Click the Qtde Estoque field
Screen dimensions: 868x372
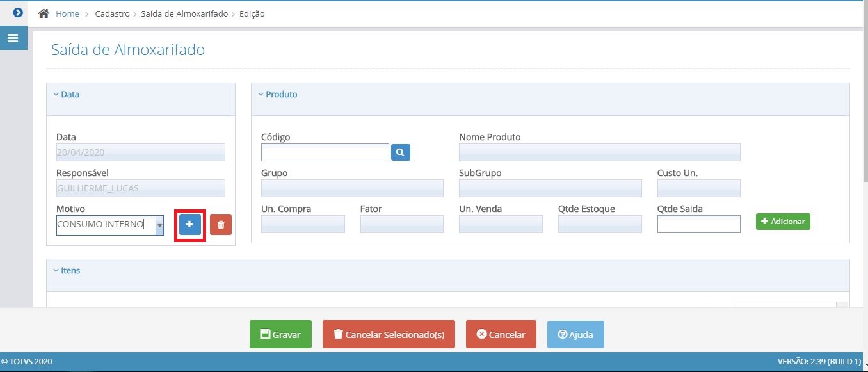pos(600,224)
